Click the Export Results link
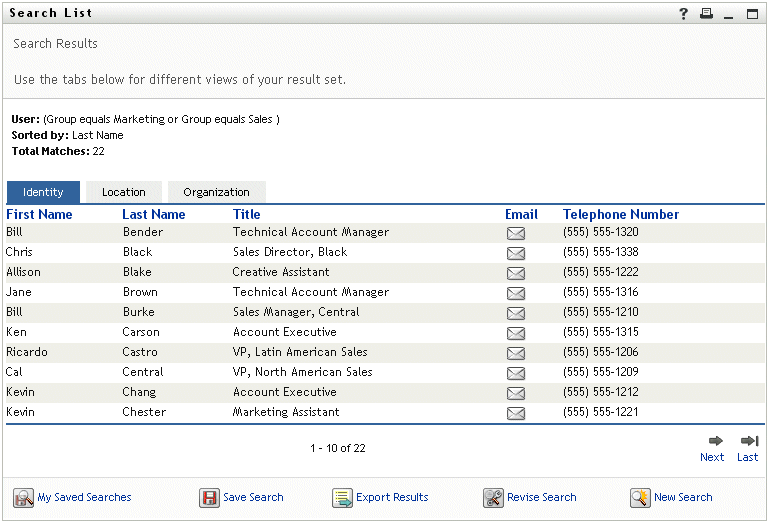Viewport: 768px width, 522px height. (391, 497)
